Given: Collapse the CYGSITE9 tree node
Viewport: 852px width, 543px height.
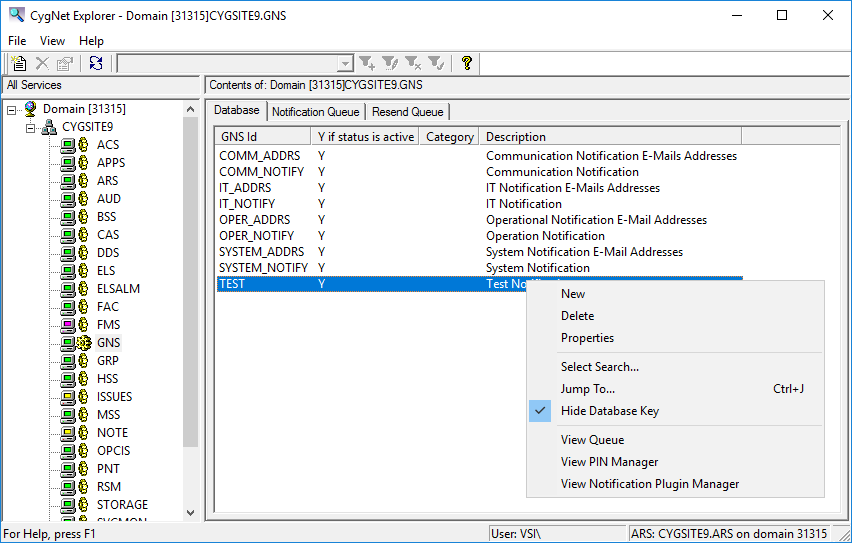Looking at the screenshot, I should coord(30,128).
